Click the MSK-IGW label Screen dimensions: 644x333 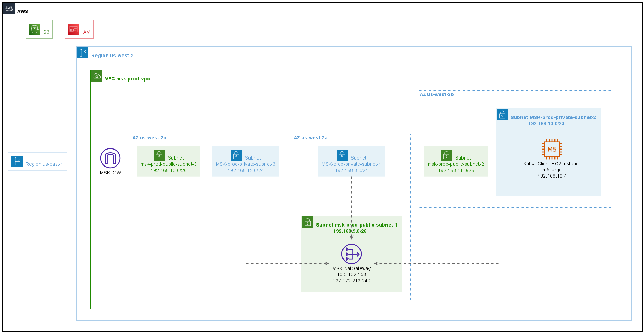(110, 173)
